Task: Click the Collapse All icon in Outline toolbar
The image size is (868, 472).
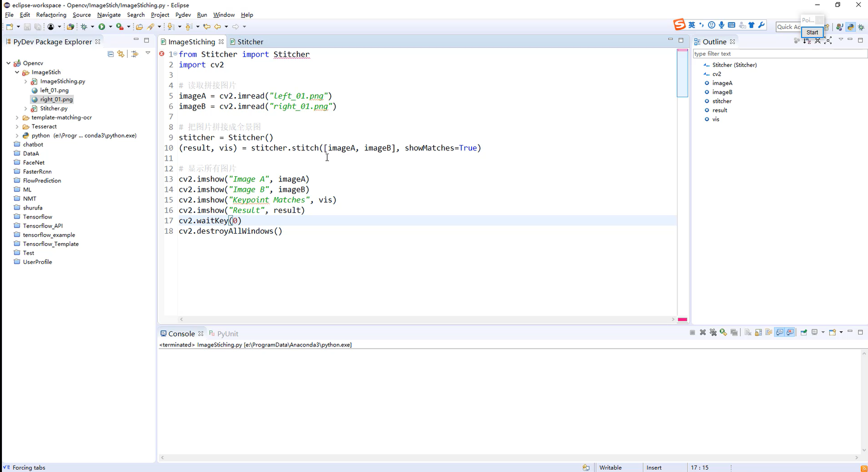Action: coord(817,41)
